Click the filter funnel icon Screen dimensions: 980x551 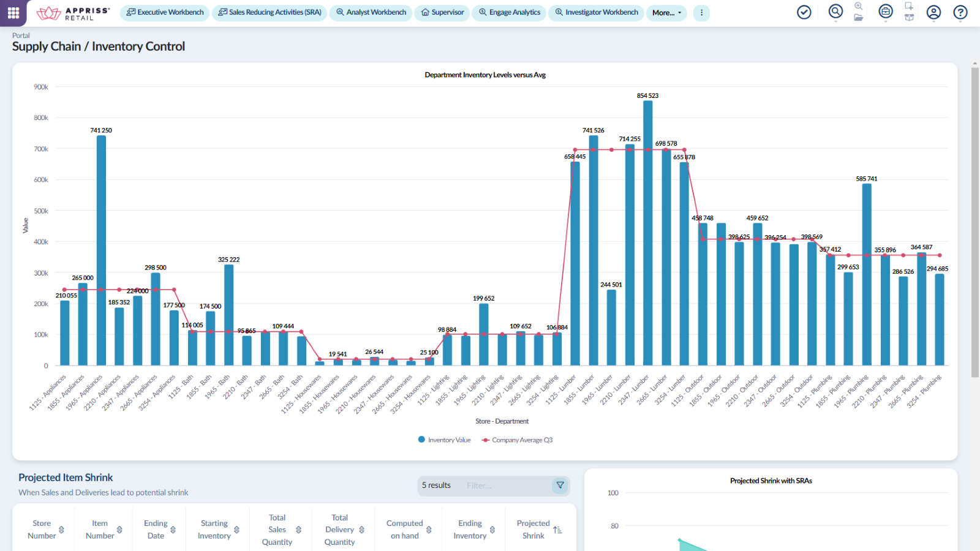tap(560, 485)
